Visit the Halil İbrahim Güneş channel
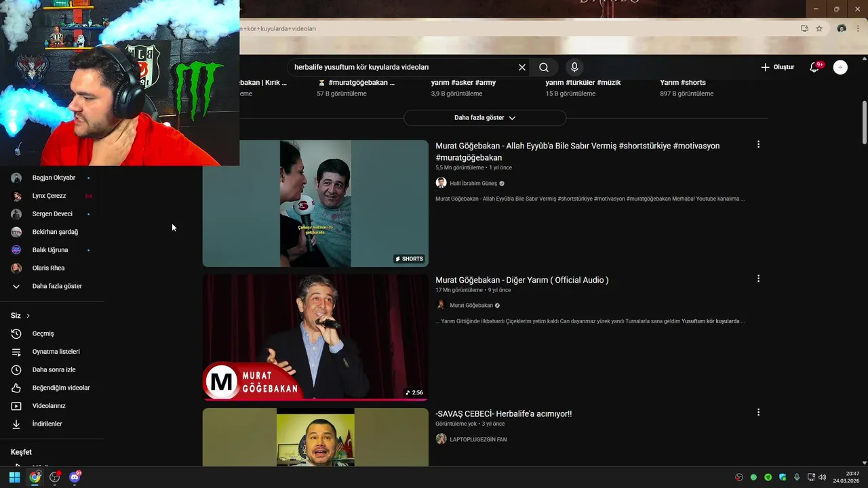This screenshot has width=868, height=488. coord(473,183)
